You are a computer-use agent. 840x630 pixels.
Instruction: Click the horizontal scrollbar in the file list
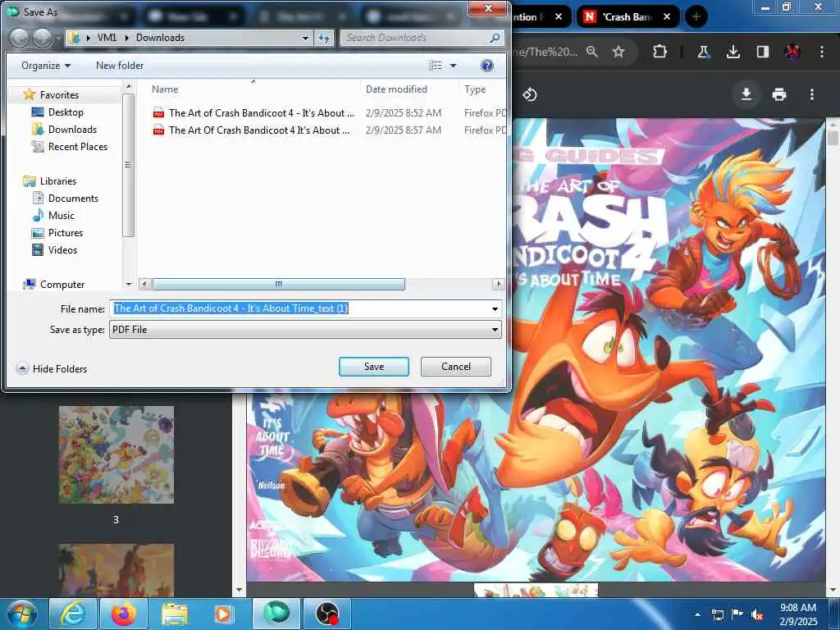pyautogui.click(x=279, y=284)
